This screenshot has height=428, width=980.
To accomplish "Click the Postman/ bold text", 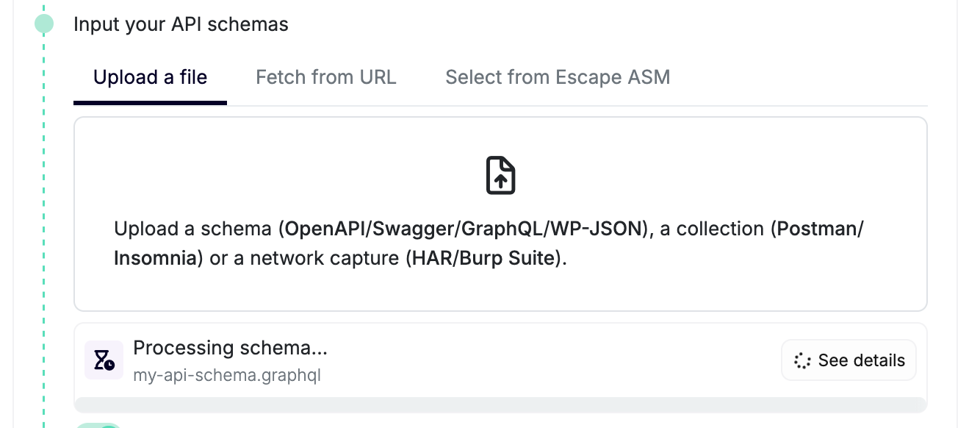I will pyautogui.click(x=820, y=229).
